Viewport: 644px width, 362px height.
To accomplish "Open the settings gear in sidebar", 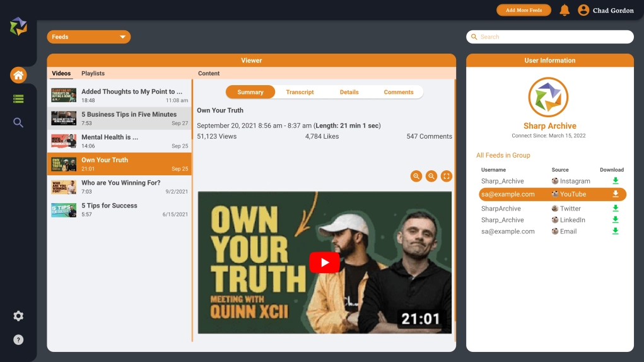I will click(x=18, y=316).
